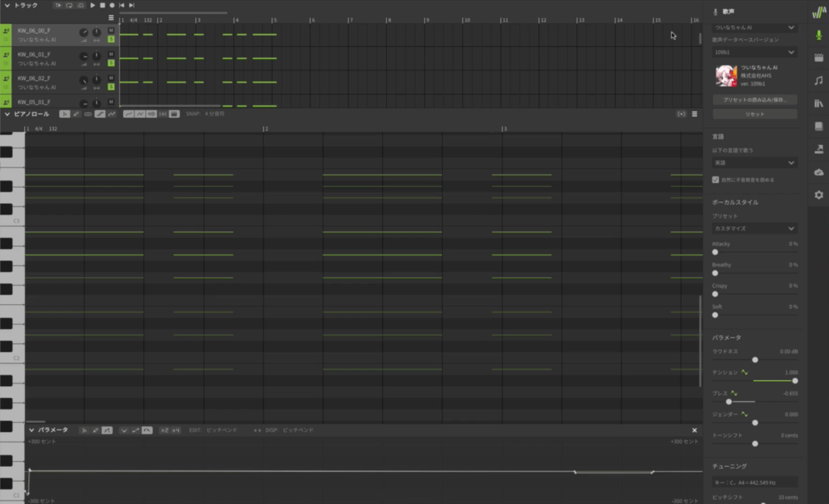The height and width of the screenshot is (504, 829).
Task: Click the リセット button
Action: tap(755, 115)
